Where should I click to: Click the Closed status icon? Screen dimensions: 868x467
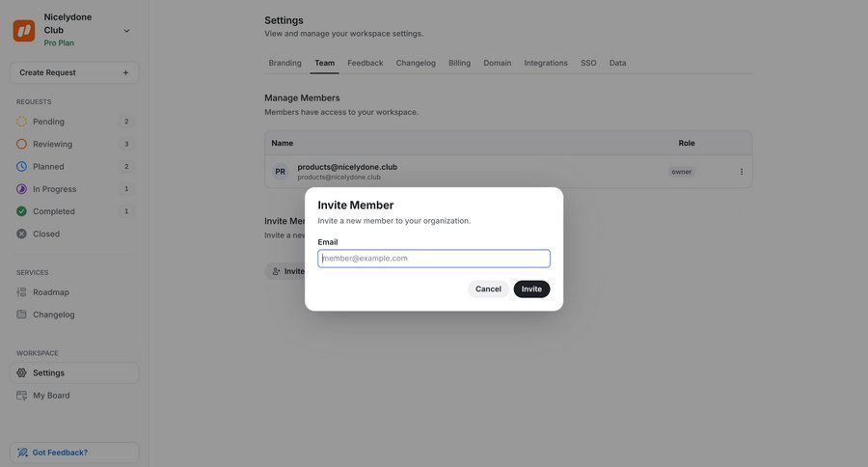(22, 233)
